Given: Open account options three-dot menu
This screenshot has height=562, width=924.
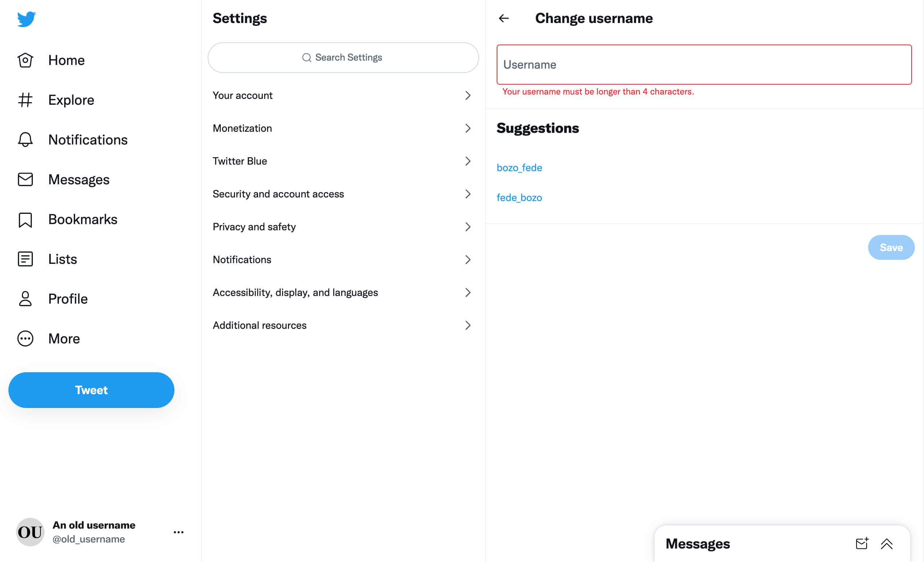Looking at the screenshot, I should click(178, 532).
